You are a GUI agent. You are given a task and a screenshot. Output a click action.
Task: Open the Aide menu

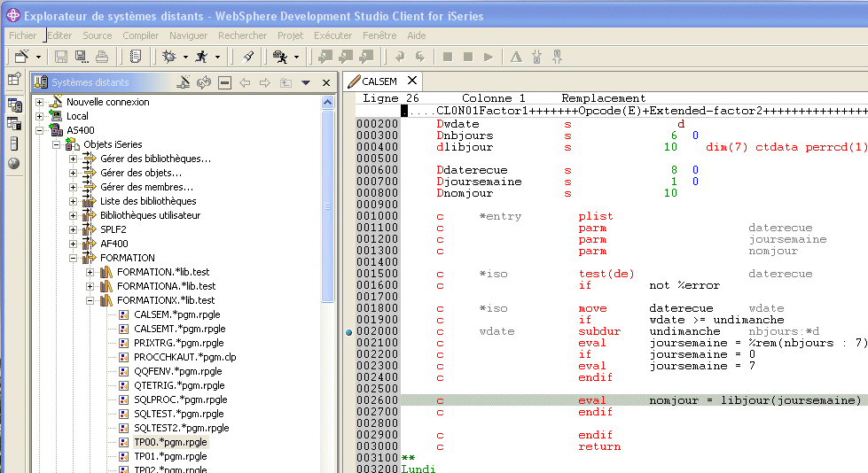(x=417, y=35)
